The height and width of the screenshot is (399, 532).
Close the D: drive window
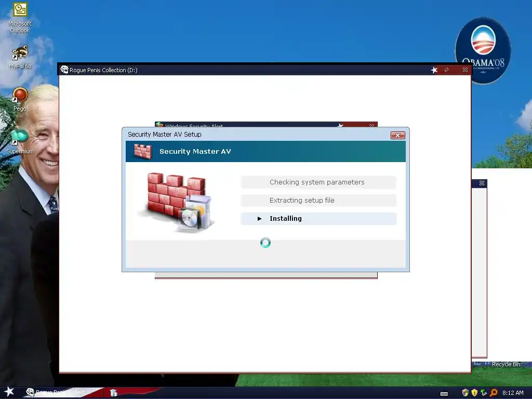[x=465, y=70]
